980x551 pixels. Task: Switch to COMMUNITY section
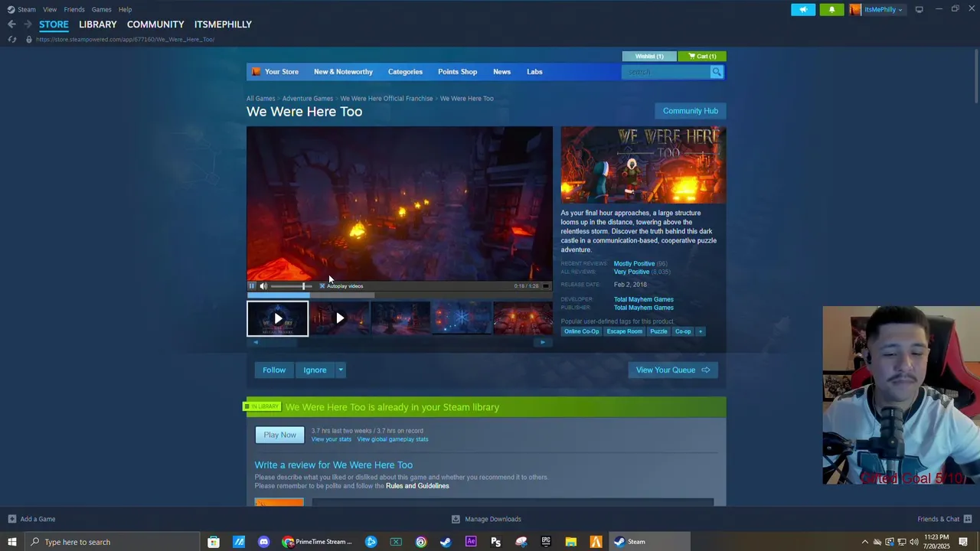(155, 24)
